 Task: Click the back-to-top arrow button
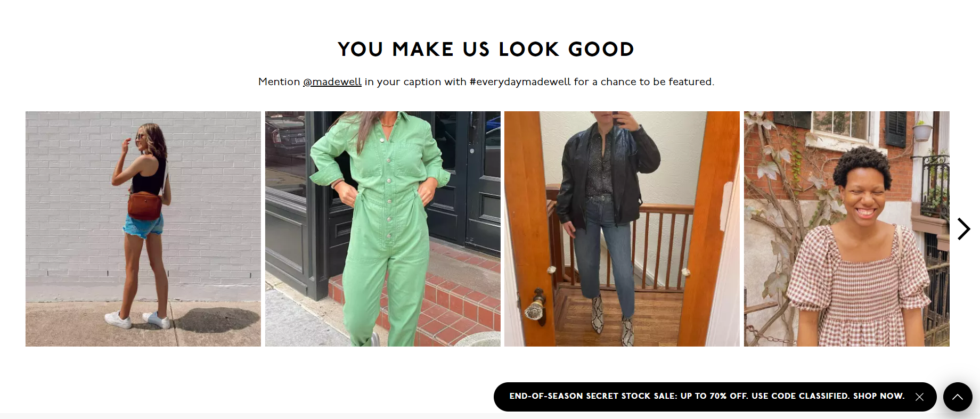[958, 397]
